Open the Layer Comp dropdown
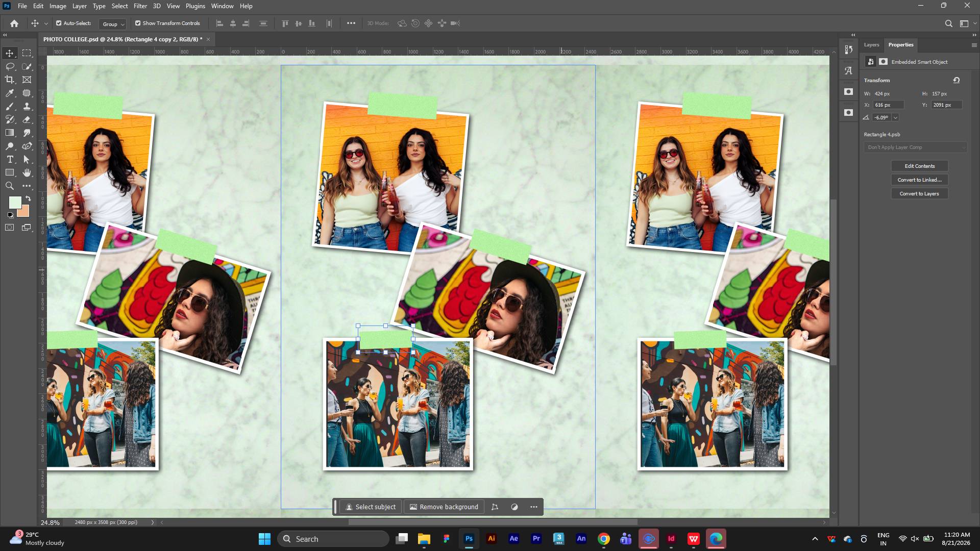Screen dimensions: 980x551 (915, 147)
